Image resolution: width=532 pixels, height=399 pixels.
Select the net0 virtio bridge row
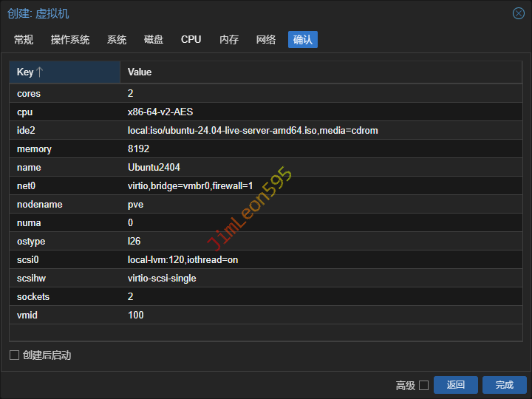pyautogui.click(x=191, y=186)
